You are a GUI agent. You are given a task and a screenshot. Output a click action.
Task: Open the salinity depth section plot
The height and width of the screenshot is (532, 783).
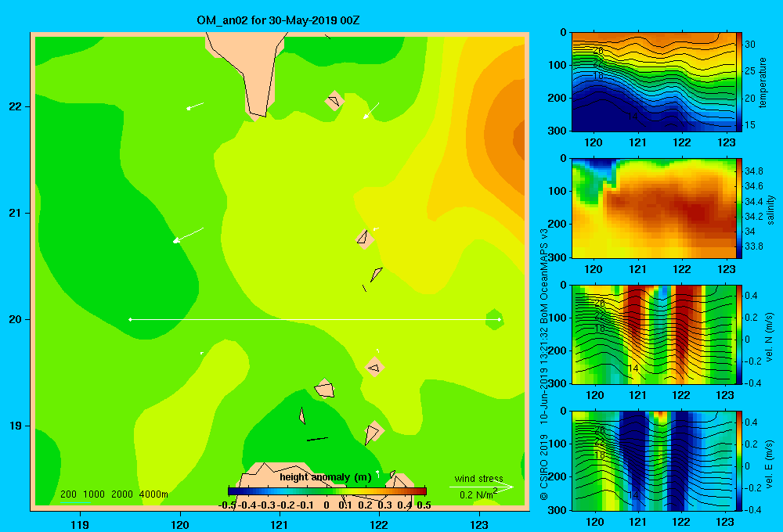point(653,208)
